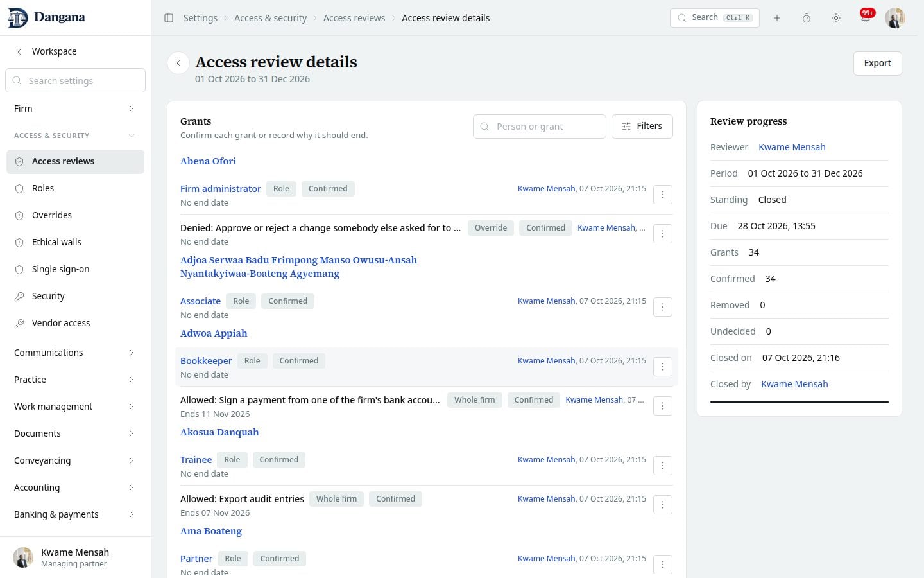
Task: Open the Firm administrator role link
Action: pos(220,189)
